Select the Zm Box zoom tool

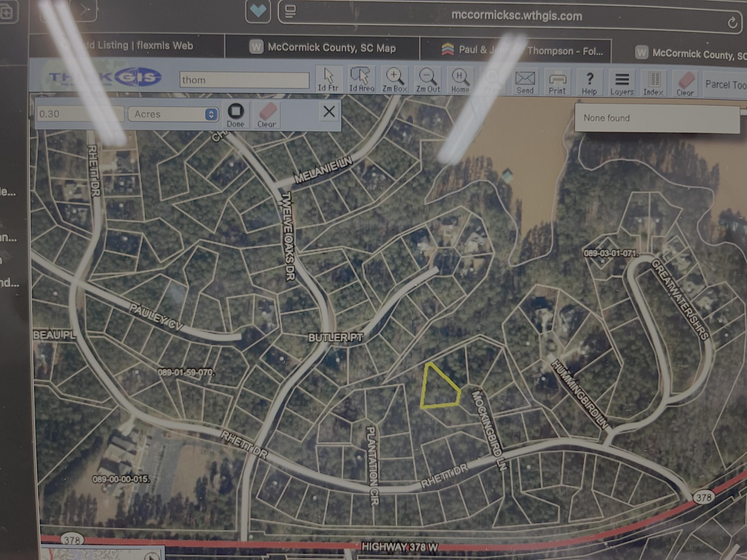(394, 80)
